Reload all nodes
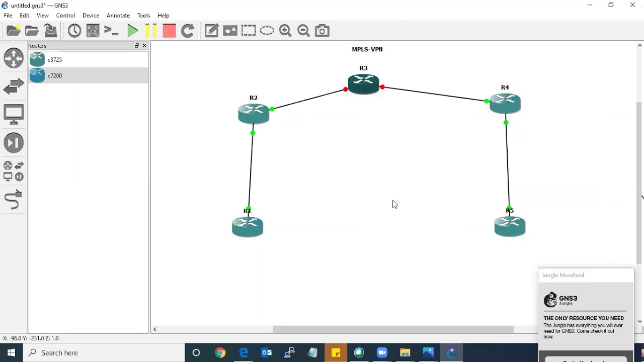644x362 pixels. [188, 31]
